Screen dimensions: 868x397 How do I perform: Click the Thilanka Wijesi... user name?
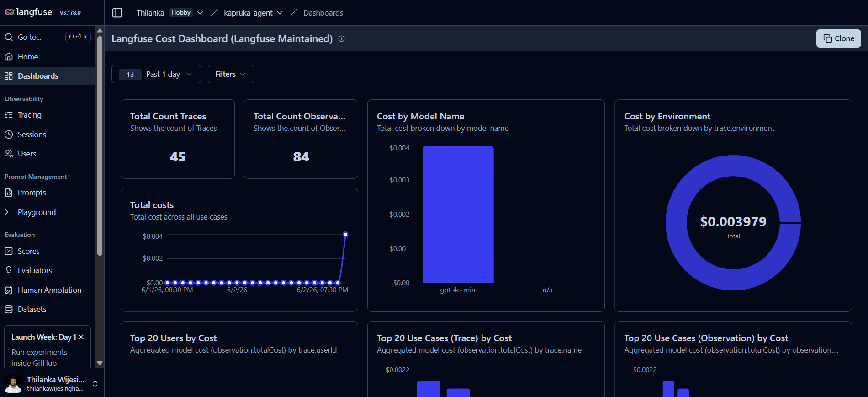click(x=56, y=380)
